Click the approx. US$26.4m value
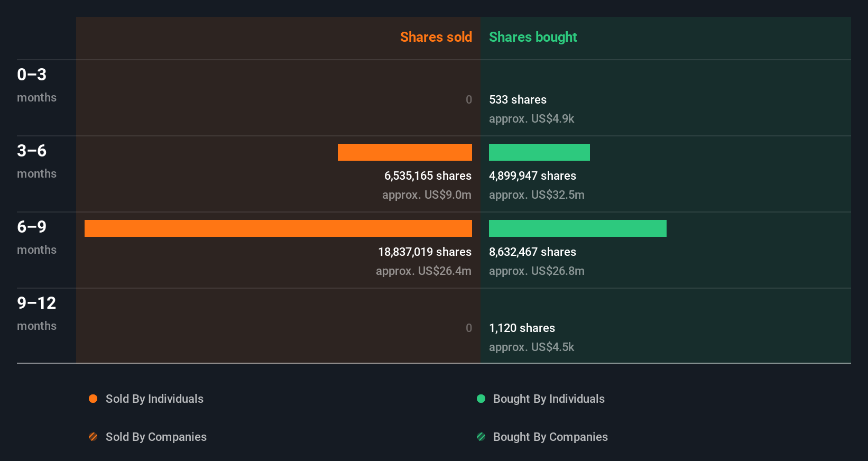This screenshot has width=868, height=461. click(423, 271)
